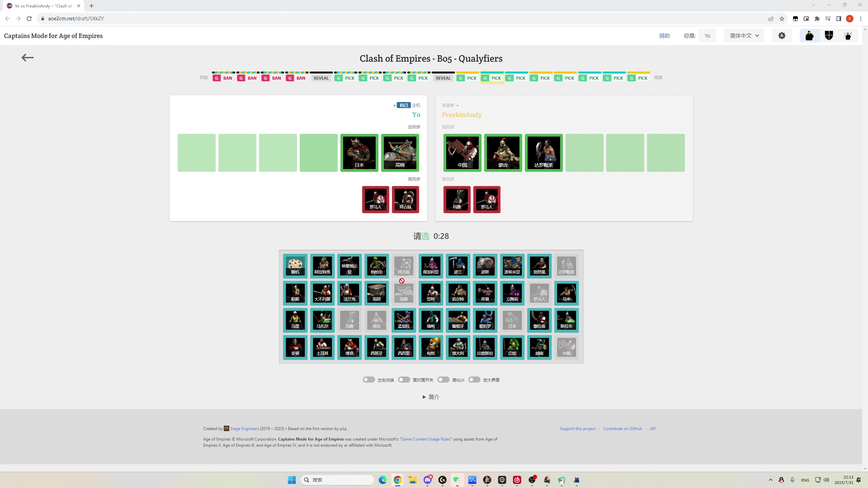868x488 pixels.
Task: Pick the 孟加拉 Bengalis civilization
Action: click(x=403, y=320)
